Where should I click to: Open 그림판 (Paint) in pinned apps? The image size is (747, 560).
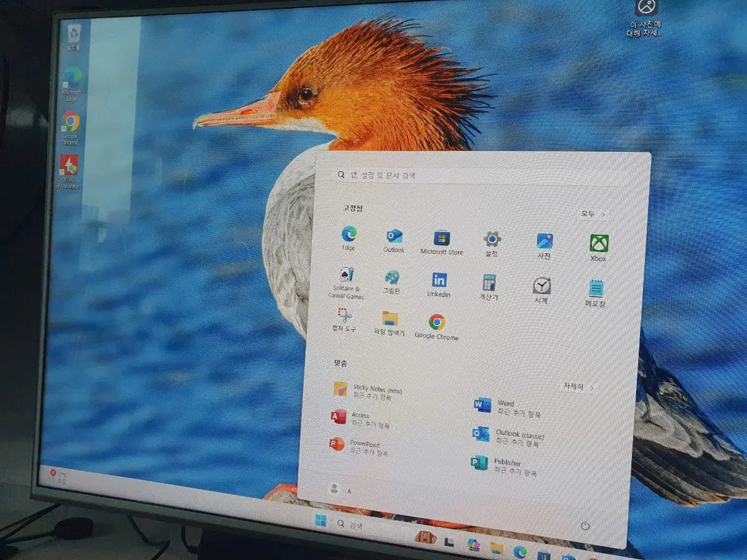pyautogui.click(x=392, y=282)
